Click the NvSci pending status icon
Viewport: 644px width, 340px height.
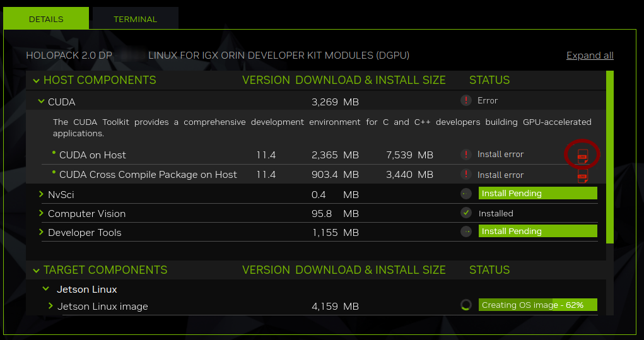465,194
